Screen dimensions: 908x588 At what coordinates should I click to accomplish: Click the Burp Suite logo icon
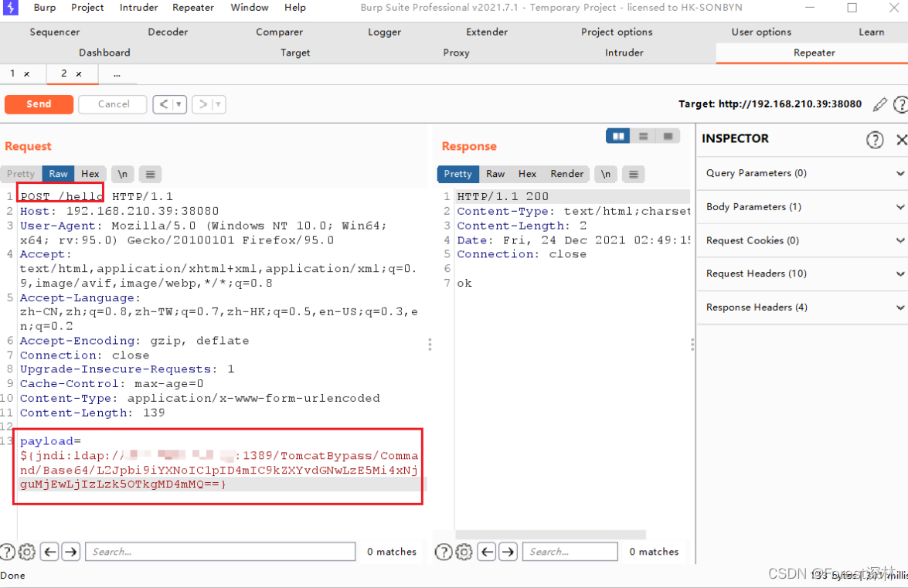coord(10,8)
